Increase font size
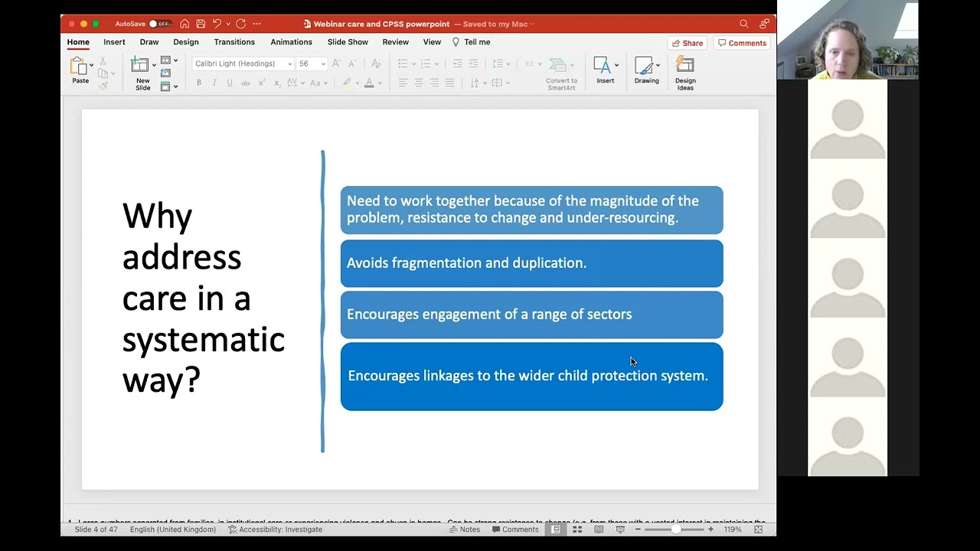The width and height of the screenshot is (980, 551). pos(336,64)
